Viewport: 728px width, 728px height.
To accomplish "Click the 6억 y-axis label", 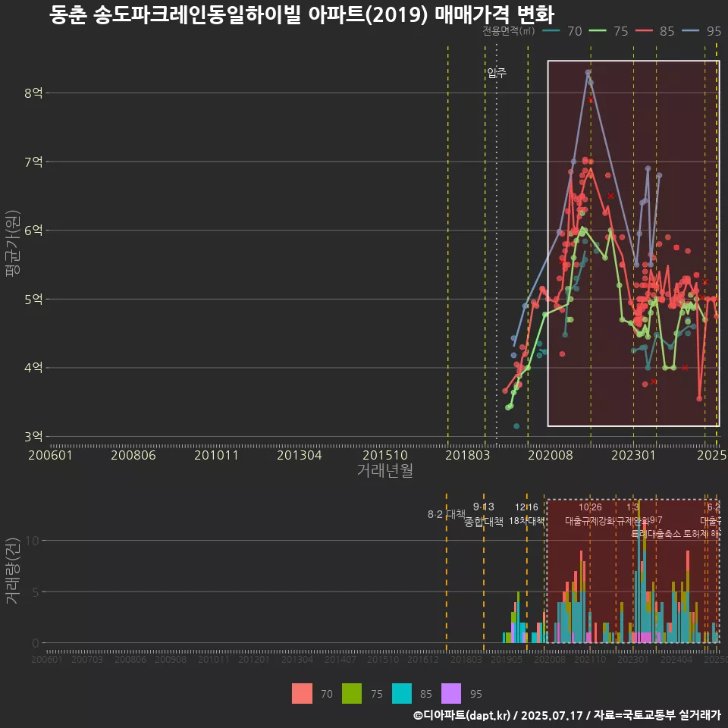I will (x=33, y=231).
